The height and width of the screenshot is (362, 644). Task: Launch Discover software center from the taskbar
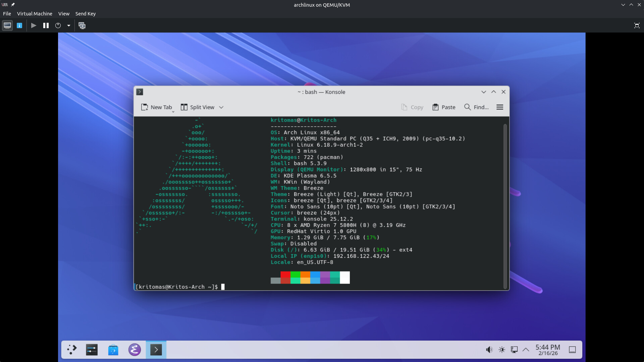tap(113, 350)
